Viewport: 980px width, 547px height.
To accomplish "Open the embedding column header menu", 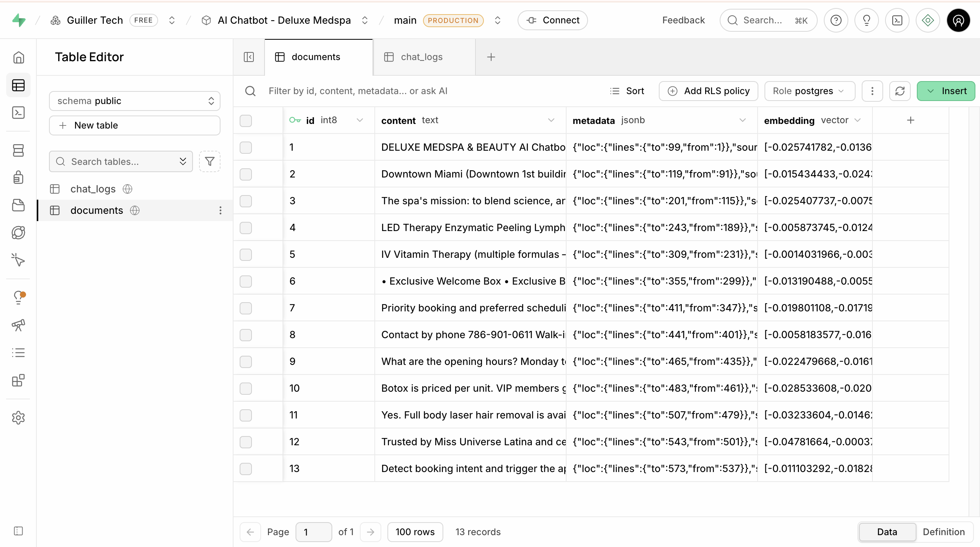I will [x=857, y=120].
